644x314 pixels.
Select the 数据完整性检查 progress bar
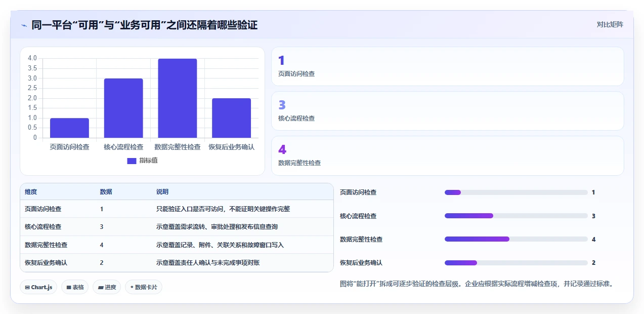coord(516,239)
